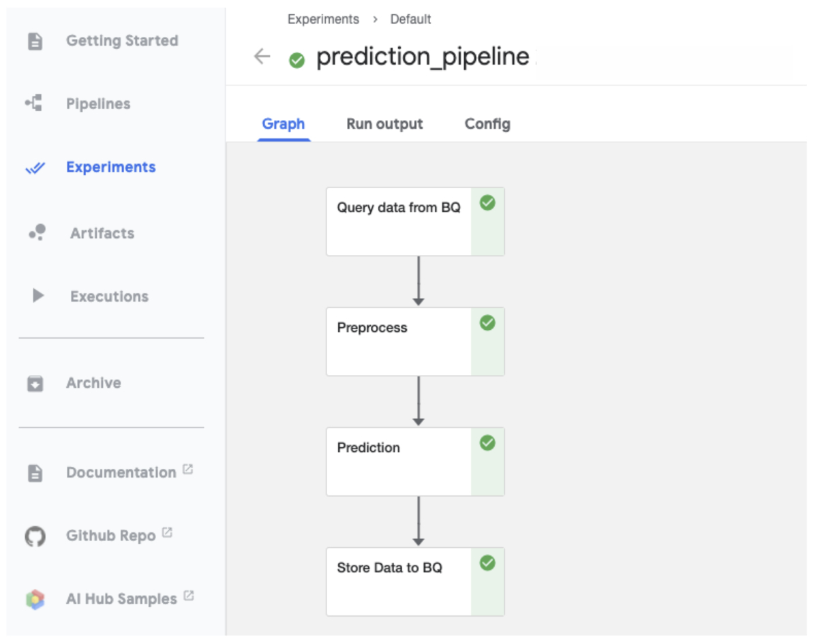Click the Getting Started document icon

coord(35,42)
